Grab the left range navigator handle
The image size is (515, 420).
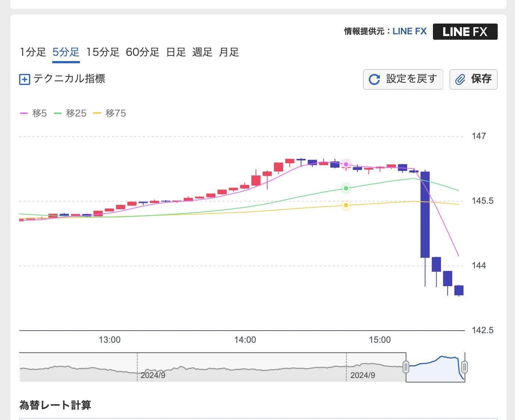406,367
